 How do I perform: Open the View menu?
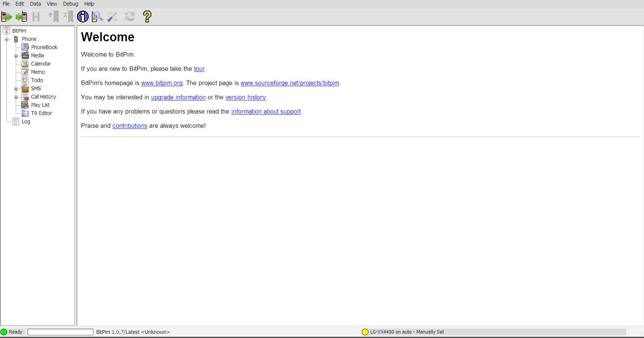(52, 4)
